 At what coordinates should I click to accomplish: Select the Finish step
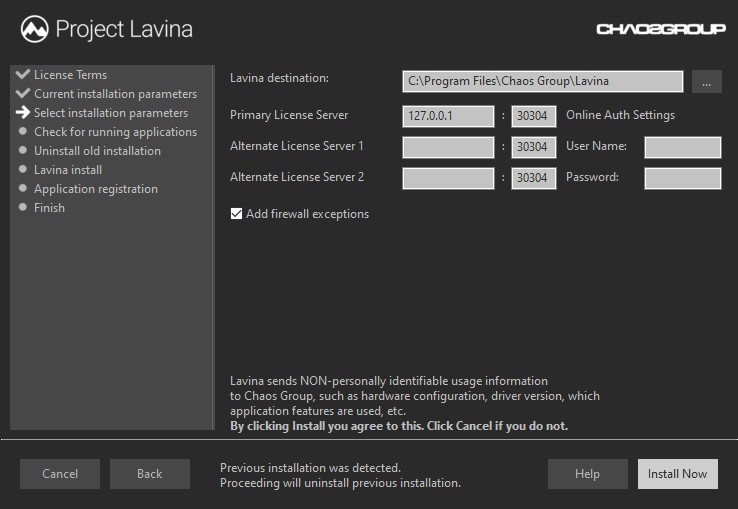(49, 208)
